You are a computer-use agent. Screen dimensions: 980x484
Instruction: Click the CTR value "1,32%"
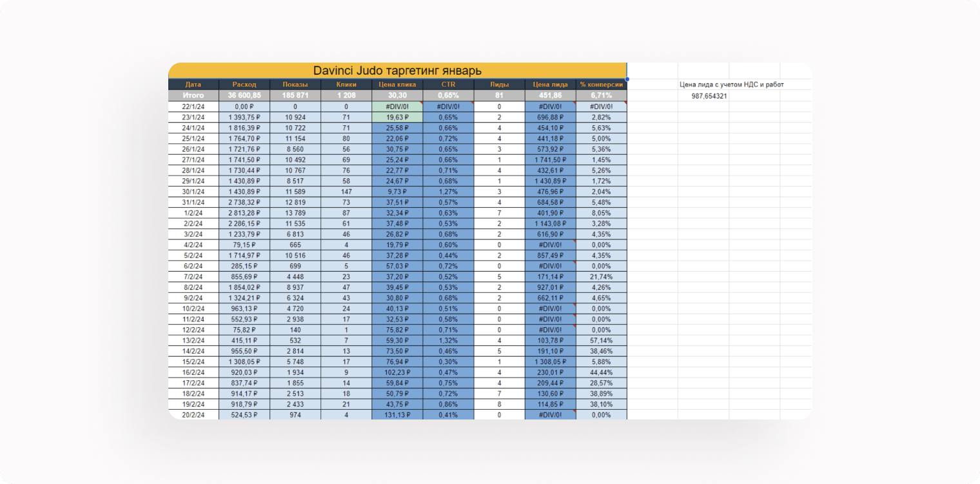(x=449, y=341)
